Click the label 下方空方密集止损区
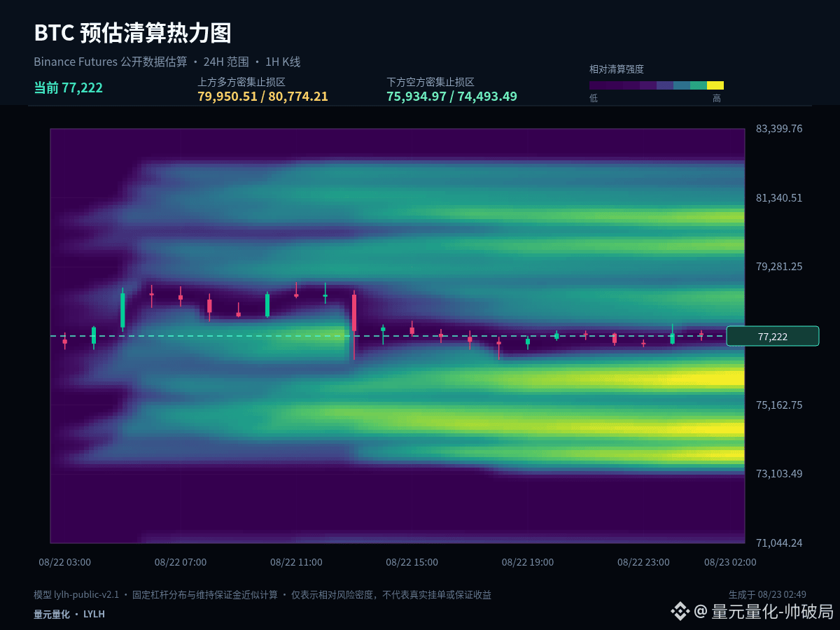840x630 pixels. 430,82
